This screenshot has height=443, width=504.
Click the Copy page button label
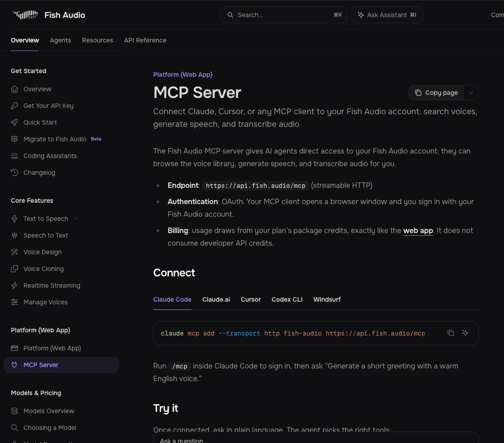[442, 93]
